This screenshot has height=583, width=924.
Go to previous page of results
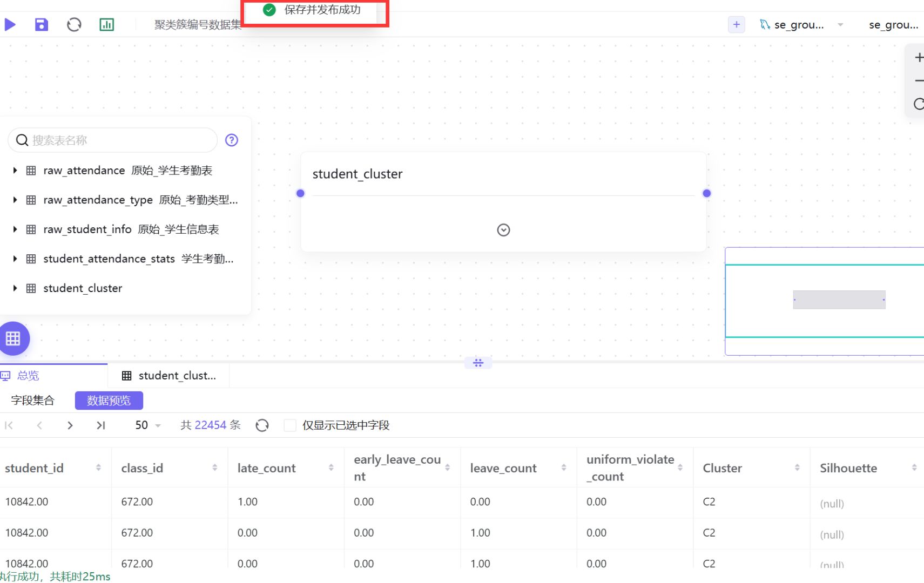click(39, 425)
